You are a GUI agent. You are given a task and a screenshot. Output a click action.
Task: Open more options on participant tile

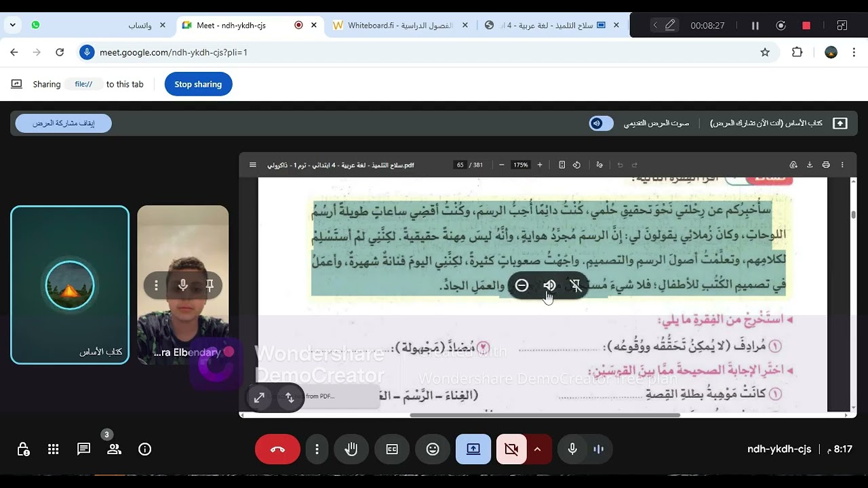pyautogui.click(x=156, y=285)
